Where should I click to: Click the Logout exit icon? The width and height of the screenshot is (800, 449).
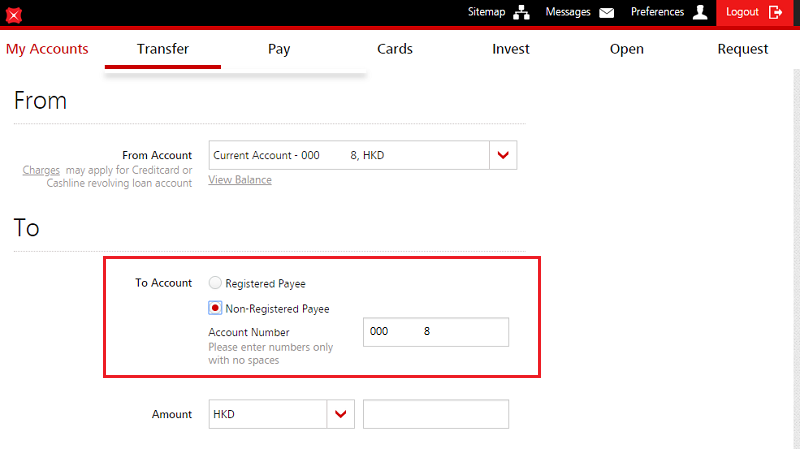[x=776, y=13]
